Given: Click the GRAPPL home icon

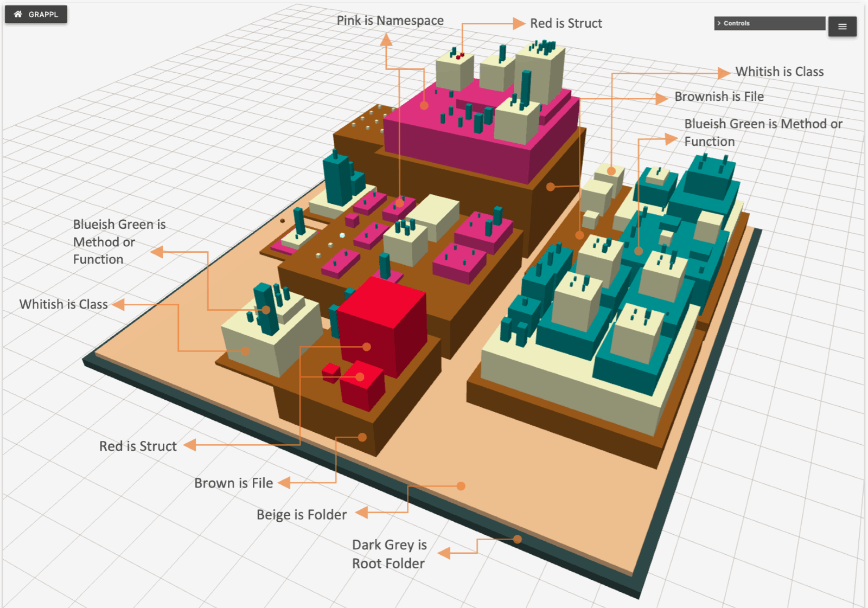Looking at the screenshot, I should tap(18, 14).
